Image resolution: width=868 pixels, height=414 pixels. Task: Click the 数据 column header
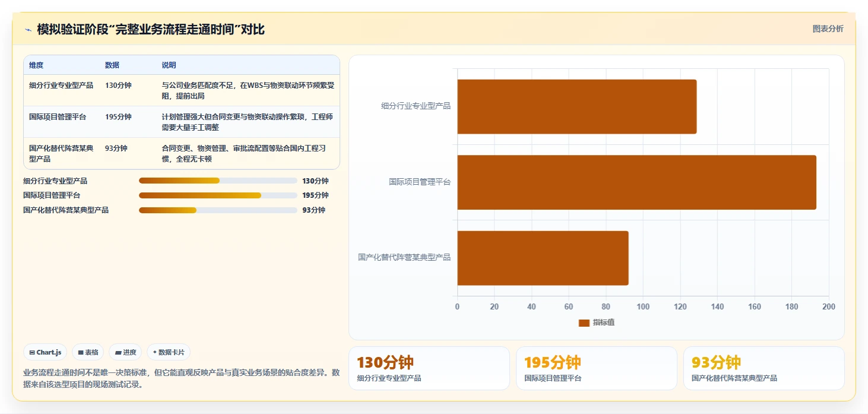(x=112, y=65)
